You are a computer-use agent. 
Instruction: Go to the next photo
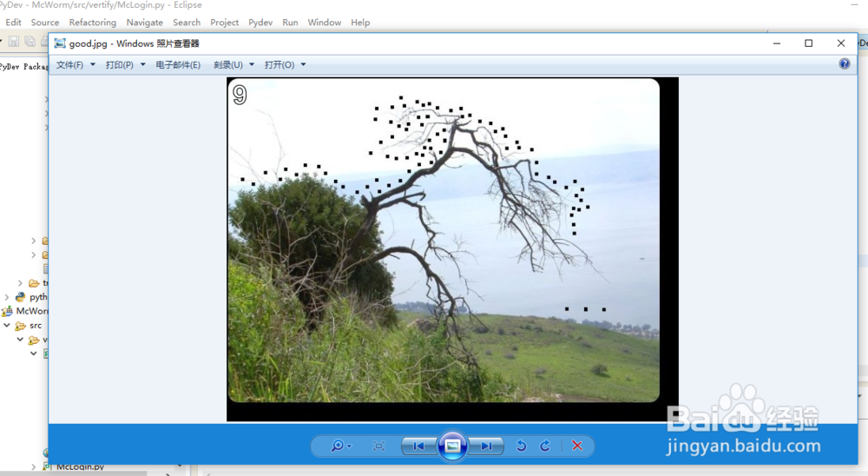point(486,446)
